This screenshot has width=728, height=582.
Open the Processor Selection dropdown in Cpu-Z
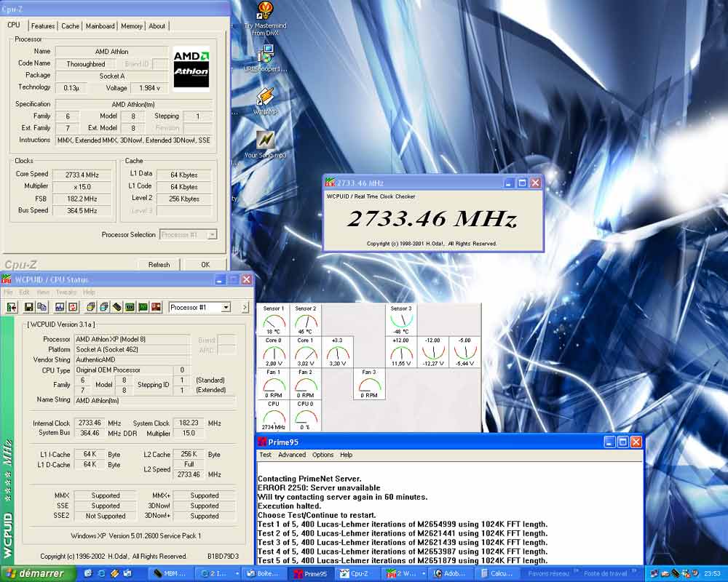click(x=212, y=235)
